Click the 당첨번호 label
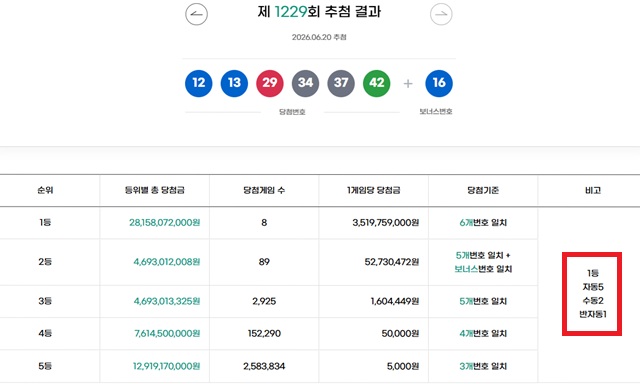The height and width of the screenshot is (384, 640). tap(292, 112)
